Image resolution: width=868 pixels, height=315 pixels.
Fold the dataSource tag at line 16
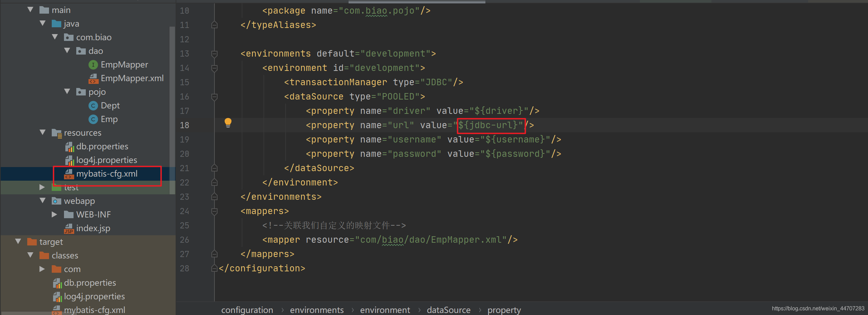click(x=214, y=97)
